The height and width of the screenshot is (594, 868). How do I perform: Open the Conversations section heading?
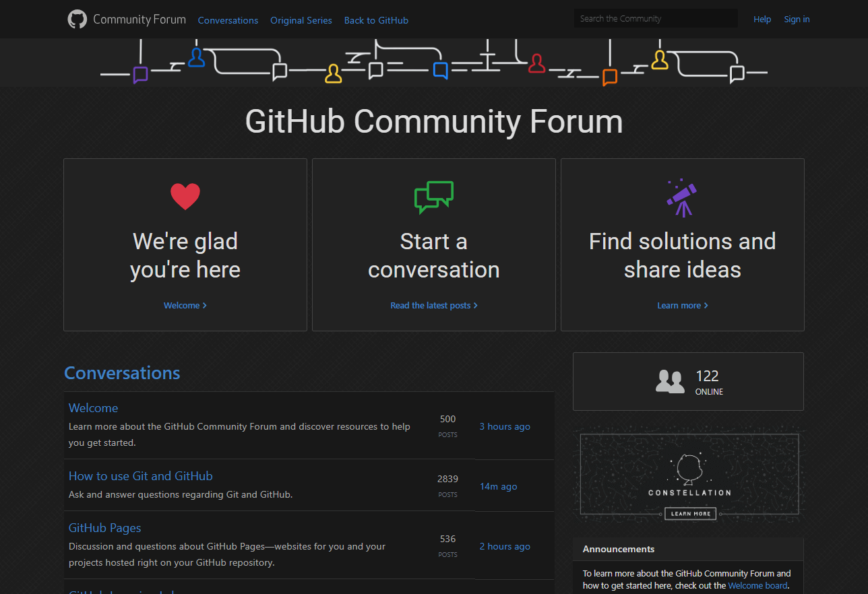pyautogui.click(x=122, y=373)
